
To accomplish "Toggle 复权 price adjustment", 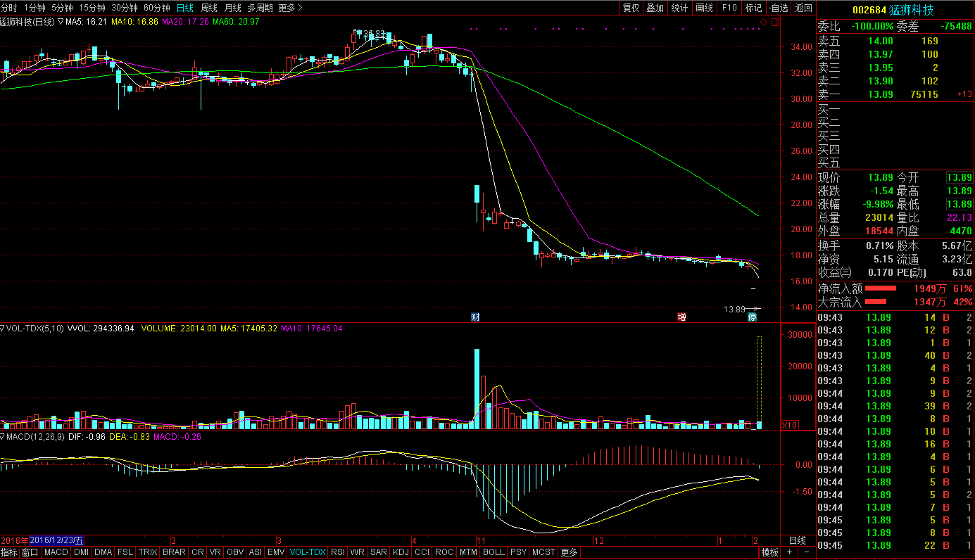I will (631, 8).
